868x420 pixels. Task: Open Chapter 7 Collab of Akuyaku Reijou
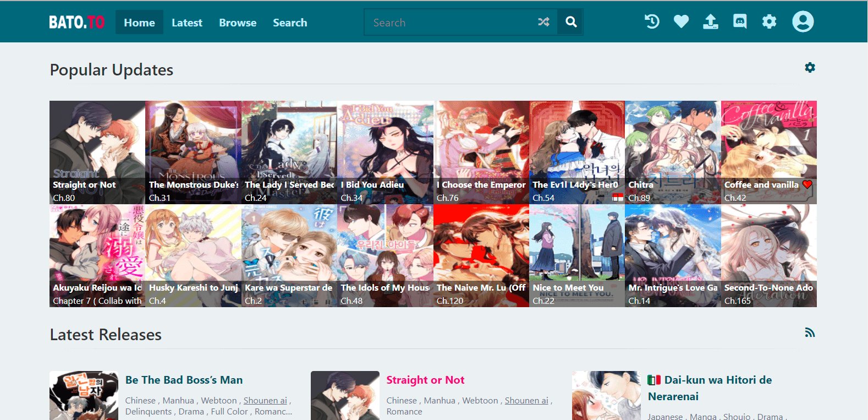(x=97, y=301)
